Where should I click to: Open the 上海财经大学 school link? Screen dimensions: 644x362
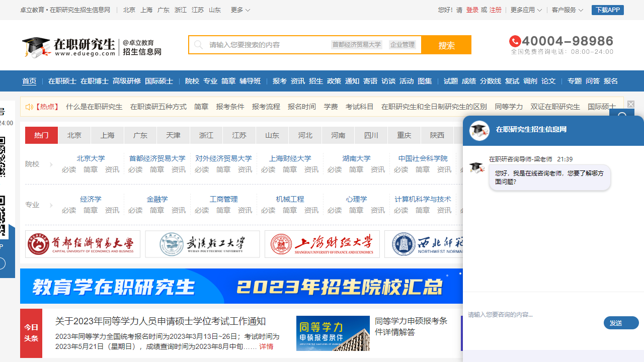pyautogui.click(x=290, y=158)
